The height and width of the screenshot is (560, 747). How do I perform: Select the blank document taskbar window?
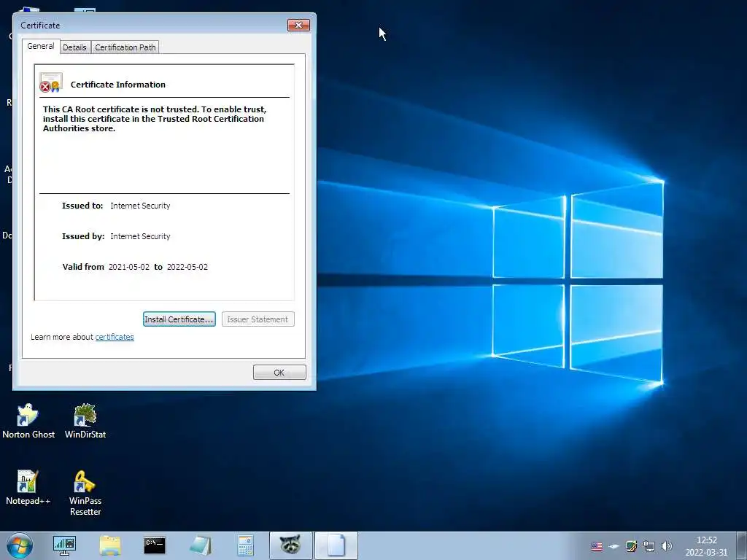(x=336, y=545)
